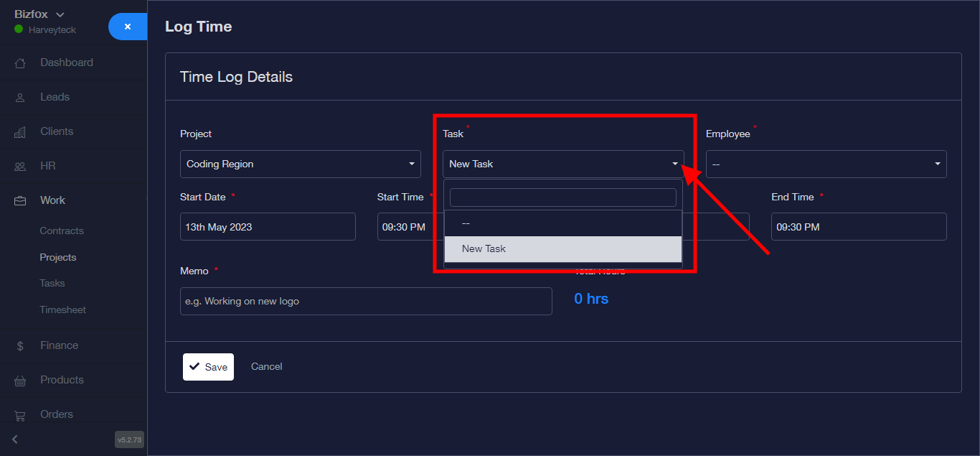Click the Finance dollar icon
Image resolution: width=980 pixels, height=456 pixels.
tap(20, 346)
